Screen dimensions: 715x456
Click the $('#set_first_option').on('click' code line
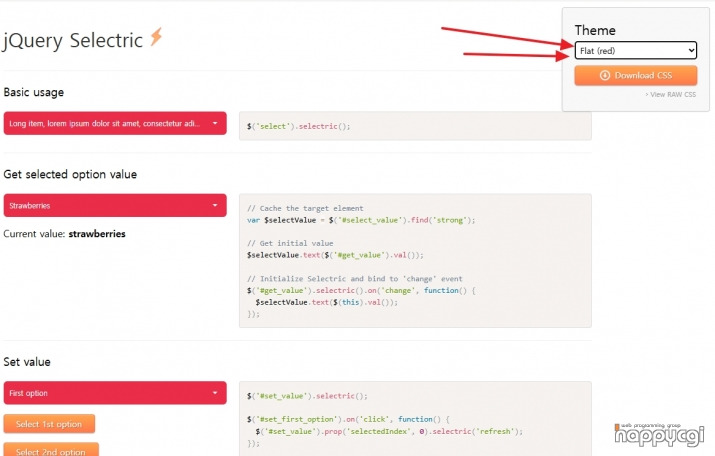pyautogui.click(x=348, y=419)
